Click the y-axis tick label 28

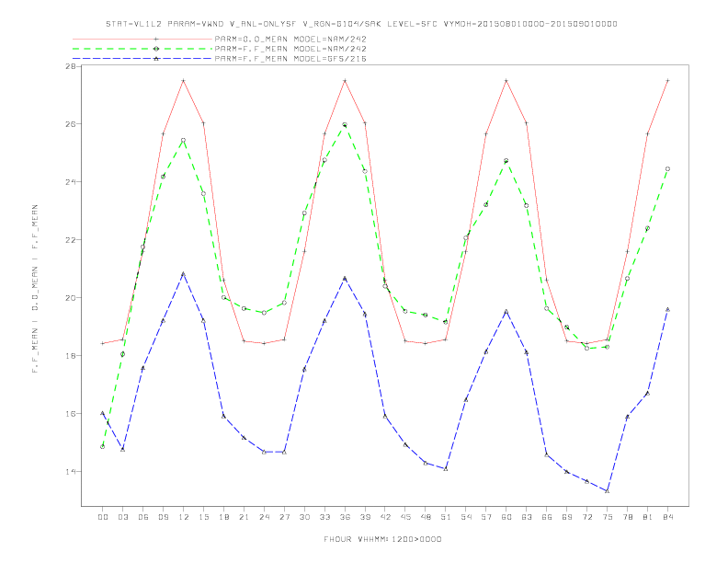coord(71,66)
